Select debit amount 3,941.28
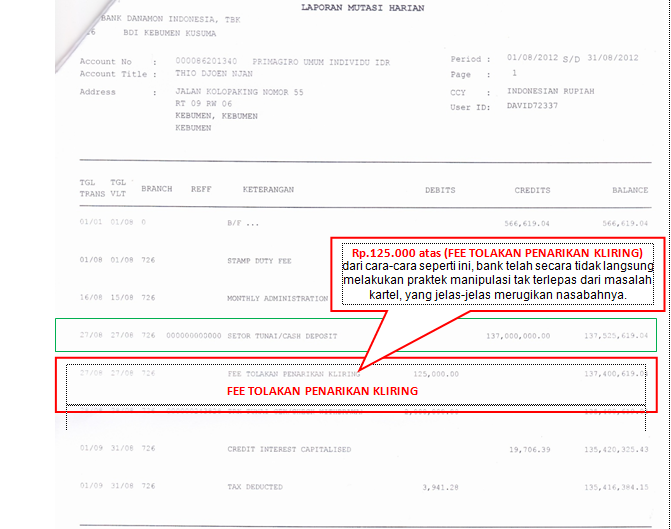Image resolution: width=671 pixels, height=529 pixels. 440,487
